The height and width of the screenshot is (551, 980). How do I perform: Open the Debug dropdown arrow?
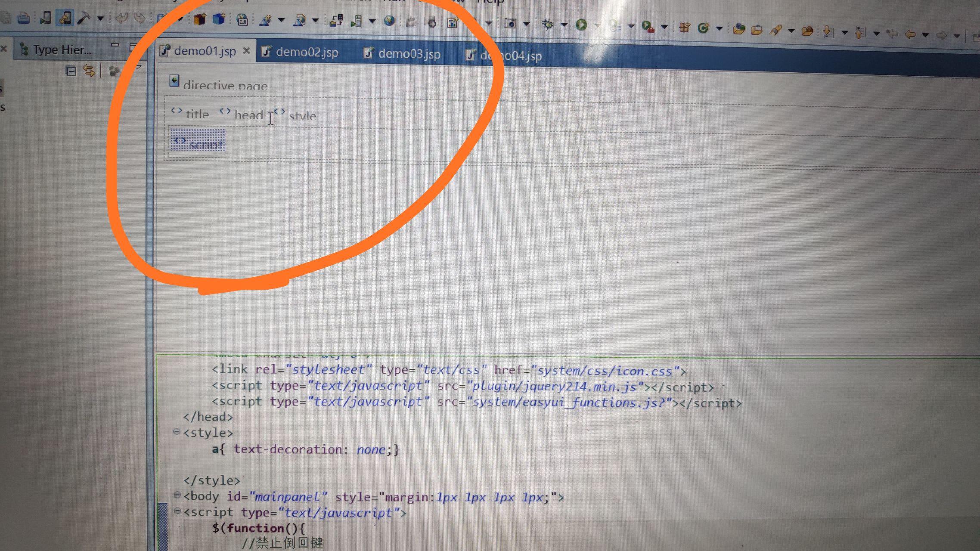[x=564, y=25]
